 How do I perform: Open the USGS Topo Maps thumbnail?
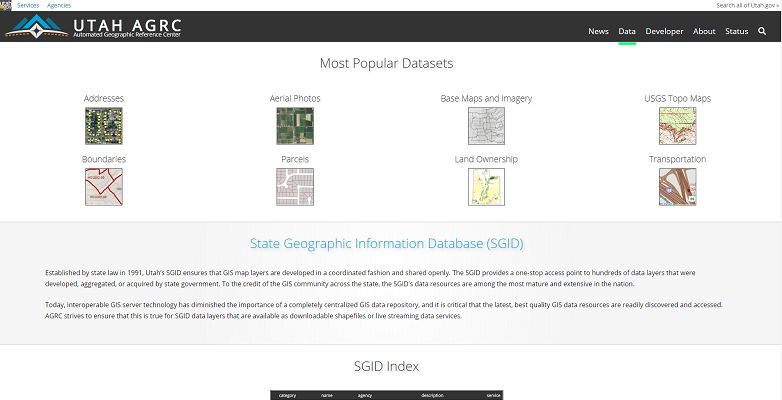pos(678,126)
